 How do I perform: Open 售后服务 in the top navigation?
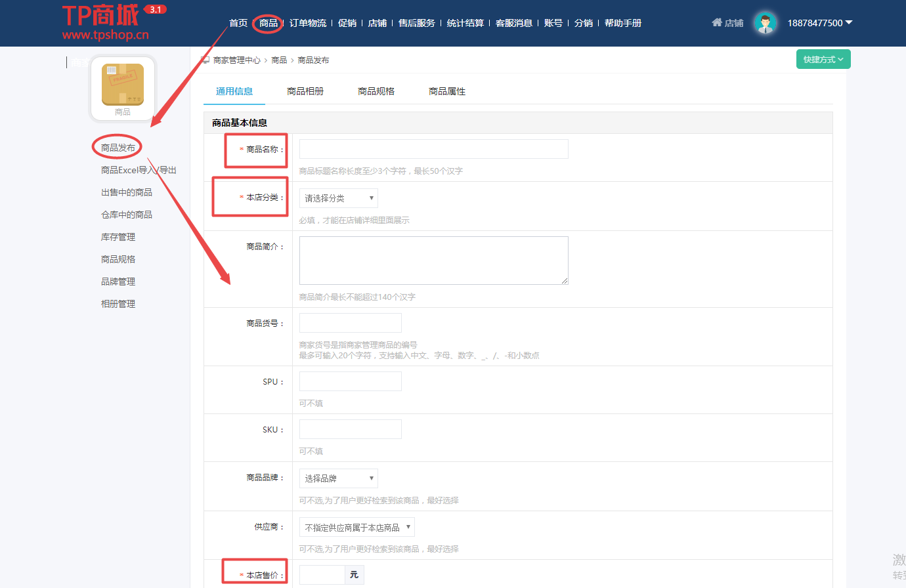[x=417, y=23]
